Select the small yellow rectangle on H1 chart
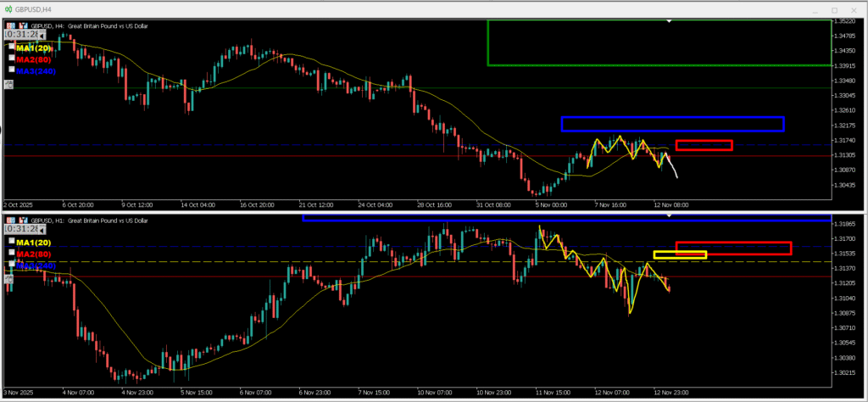The width and height of the screenshot is (868, 402). [x=680, y=252]
